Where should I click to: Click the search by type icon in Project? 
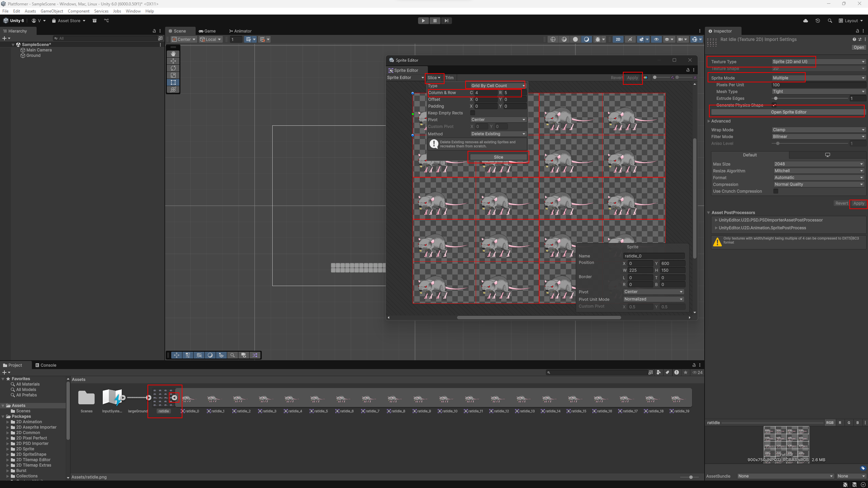pyautogui.click(x=658, y=372)
